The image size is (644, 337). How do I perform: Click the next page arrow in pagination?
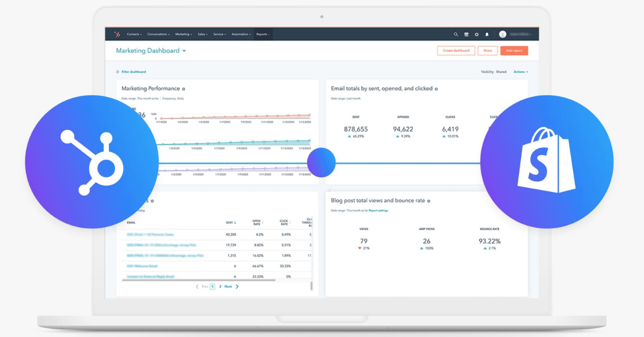[237, 287]
